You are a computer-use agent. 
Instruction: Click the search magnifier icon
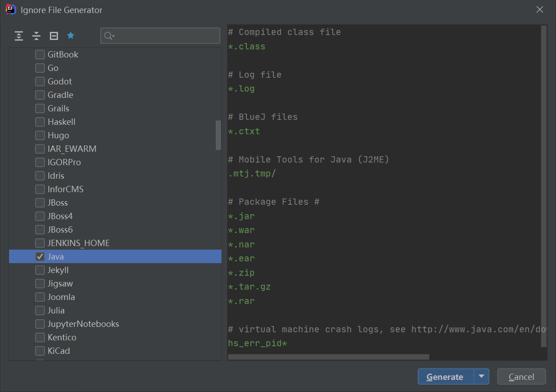click(109, 36)
